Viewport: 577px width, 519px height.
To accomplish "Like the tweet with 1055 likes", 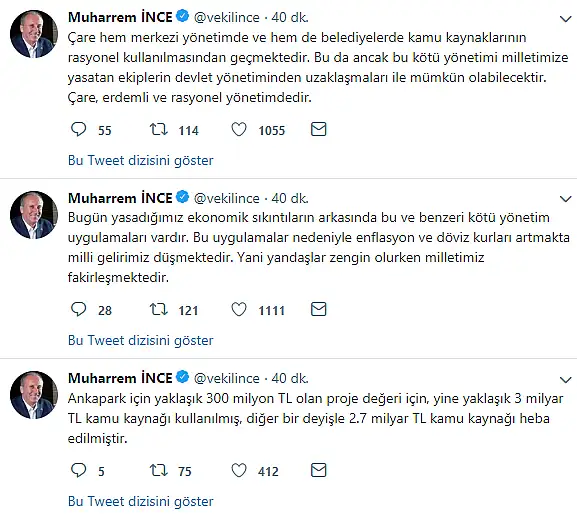I will coord(239,130).
